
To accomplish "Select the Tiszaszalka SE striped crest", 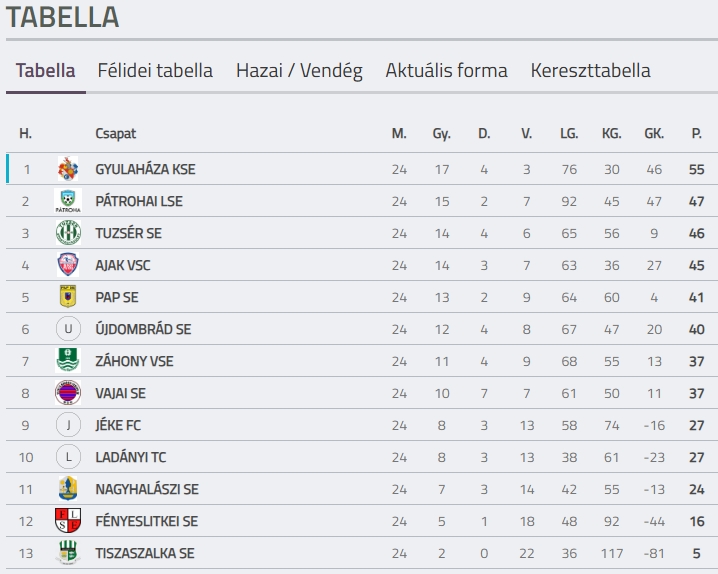I will coord(68,552).
